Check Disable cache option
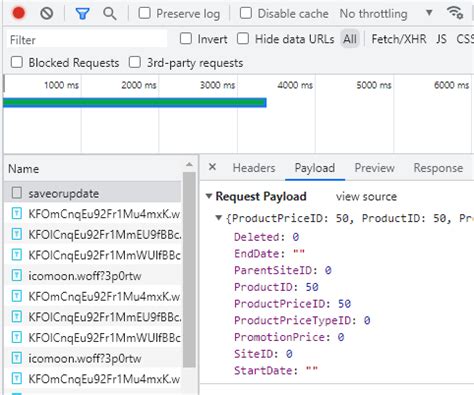Image resolution: width=474 pixels, height=395 pixels. click(x=246, y=13)
